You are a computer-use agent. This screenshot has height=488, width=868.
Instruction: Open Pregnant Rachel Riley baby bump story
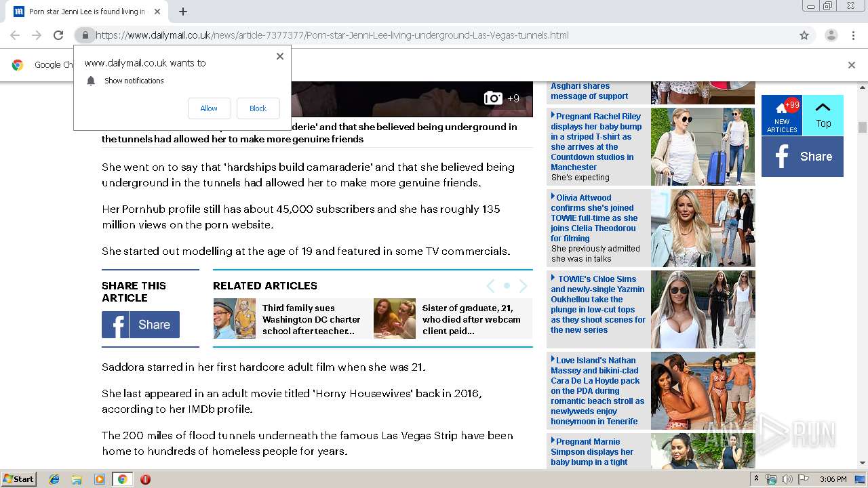tap(596, 142)
